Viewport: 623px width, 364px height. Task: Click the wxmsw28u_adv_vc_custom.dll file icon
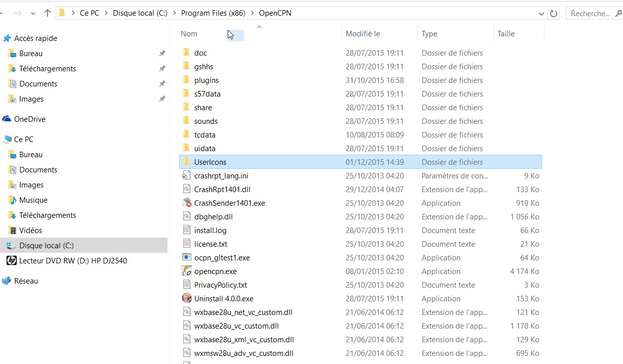(186, 353)
